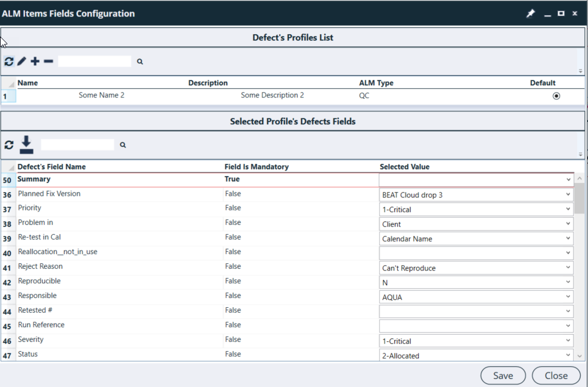Viewport: 588px width, 387px height.
Task: Refresh the Selected Profile's Defects Fields
Action: [x=9, y=145]
